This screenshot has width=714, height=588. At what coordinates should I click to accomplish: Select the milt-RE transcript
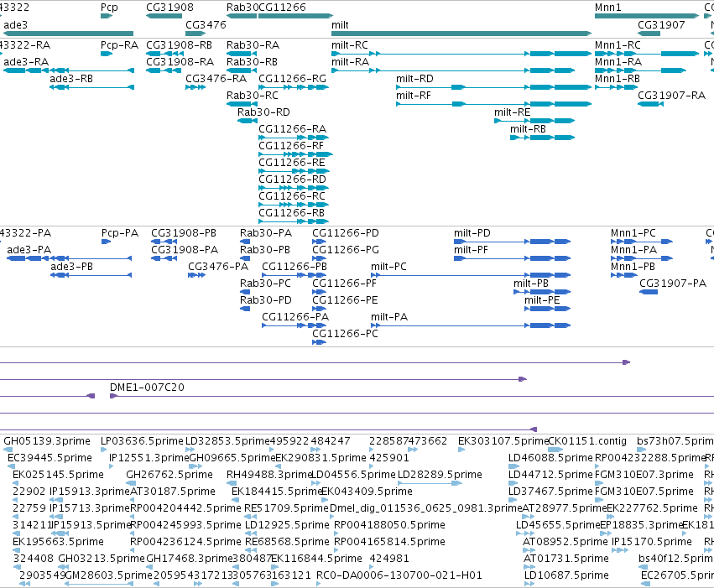pos(513,112)
